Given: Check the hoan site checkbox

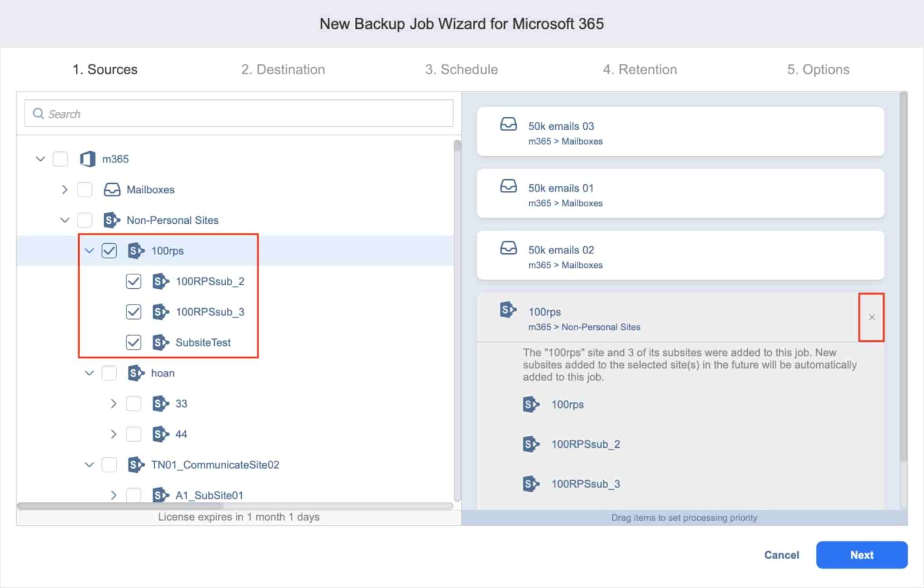Looking at the screenshot, I should click(x=109, y=373).
